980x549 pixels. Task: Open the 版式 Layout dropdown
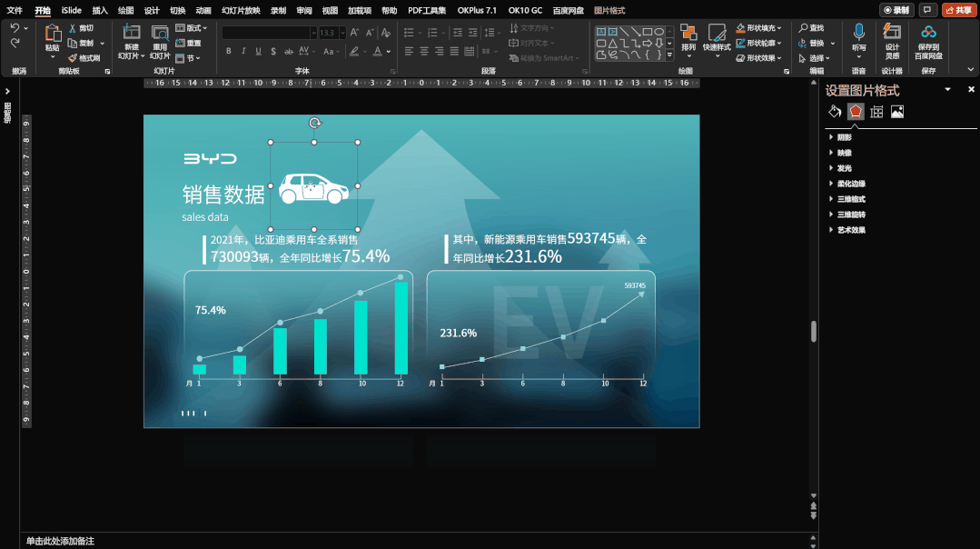coord(192,28)
